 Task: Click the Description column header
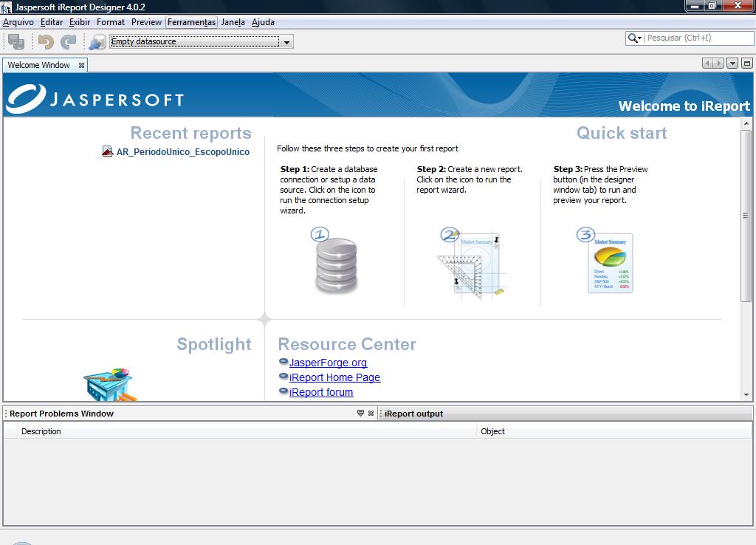(247, 431)
